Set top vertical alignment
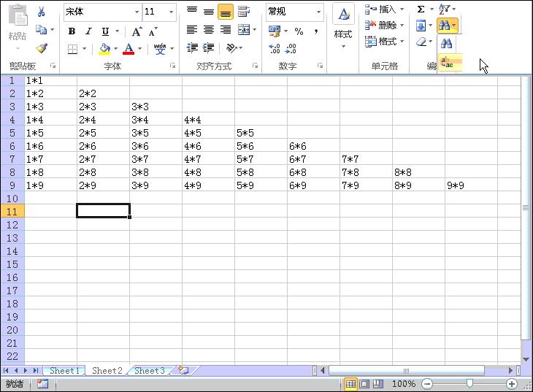The width and height of the screenshot is (533, 392). point(192,12)
